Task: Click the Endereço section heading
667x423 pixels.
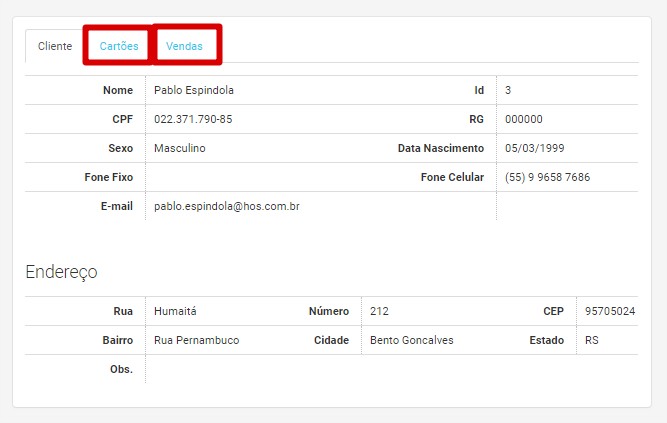Action: [x=61, y=272]
